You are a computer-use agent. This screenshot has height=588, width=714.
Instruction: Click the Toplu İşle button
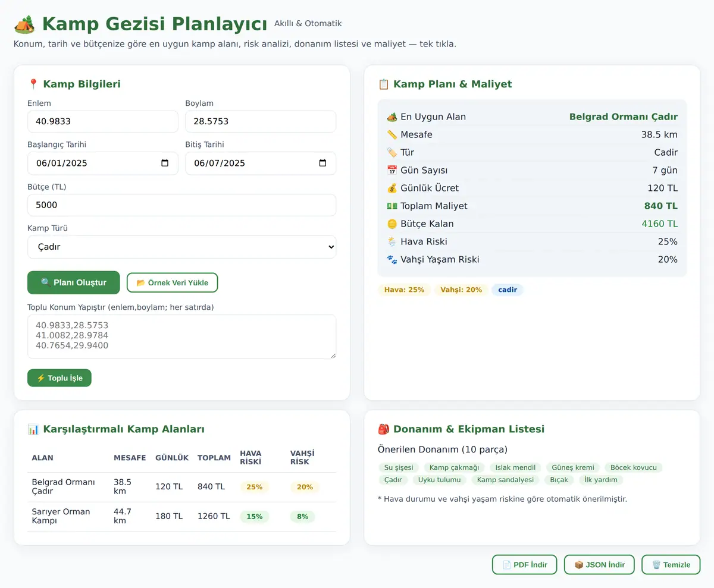click(59, 378)
